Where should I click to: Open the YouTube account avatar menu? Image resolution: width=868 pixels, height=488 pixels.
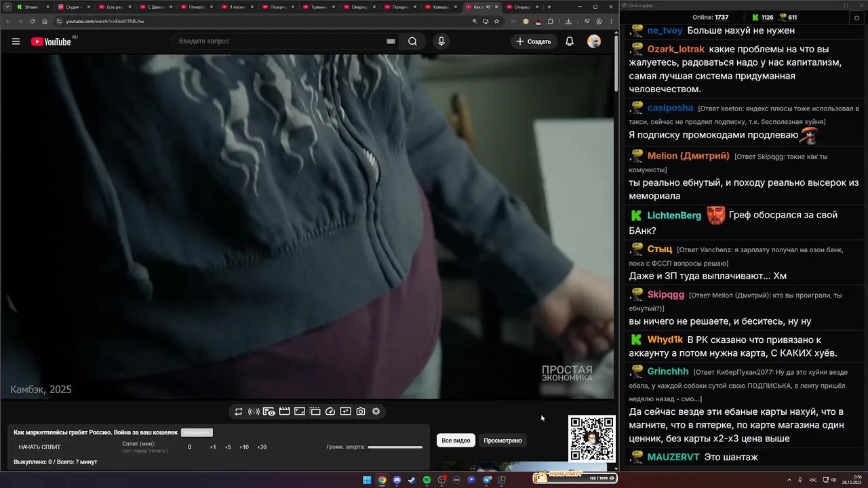coord(594,41)
